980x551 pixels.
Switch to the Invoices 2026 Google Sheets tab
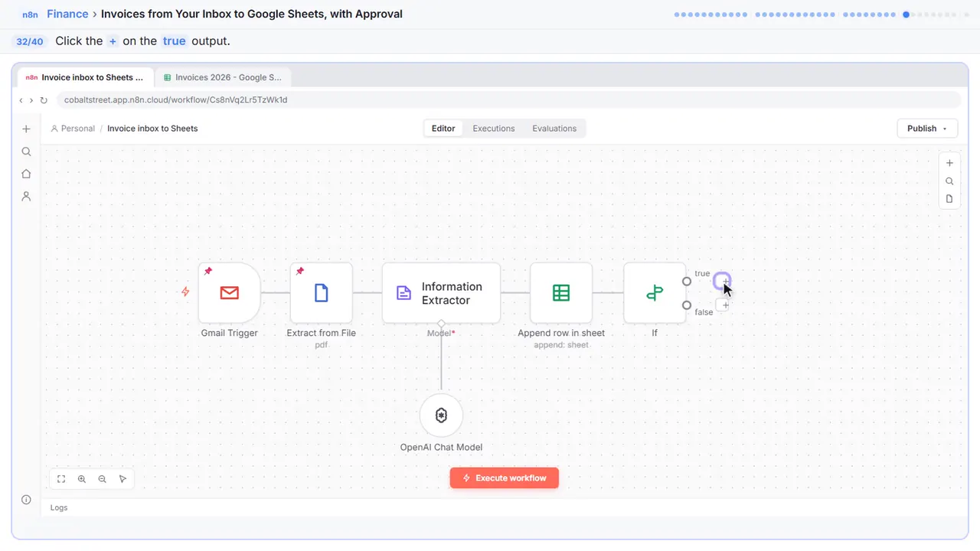tap(223, 77)
